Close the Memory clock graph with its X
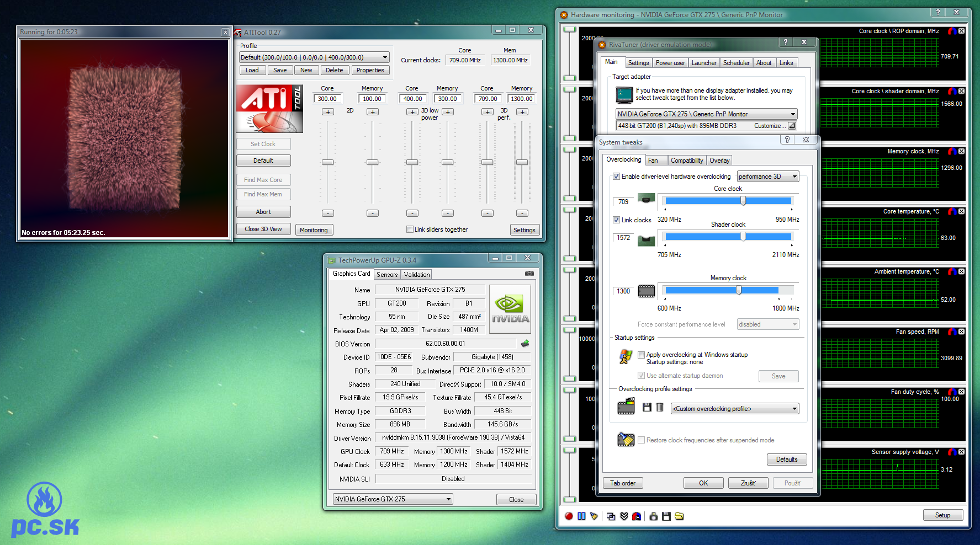The image size is (980, 545). (x=961, y=152)
